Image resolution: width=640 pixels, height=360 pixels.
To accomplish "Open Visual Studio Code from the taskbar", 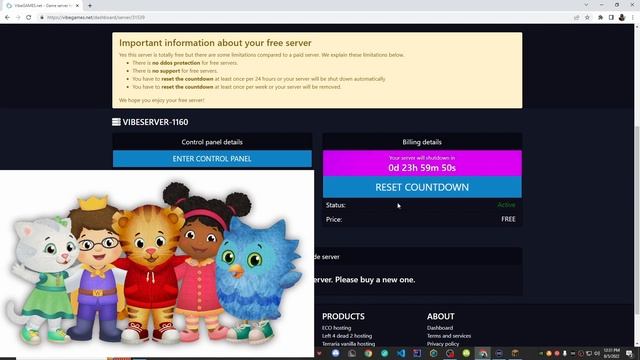I will [x=401, y=353].
